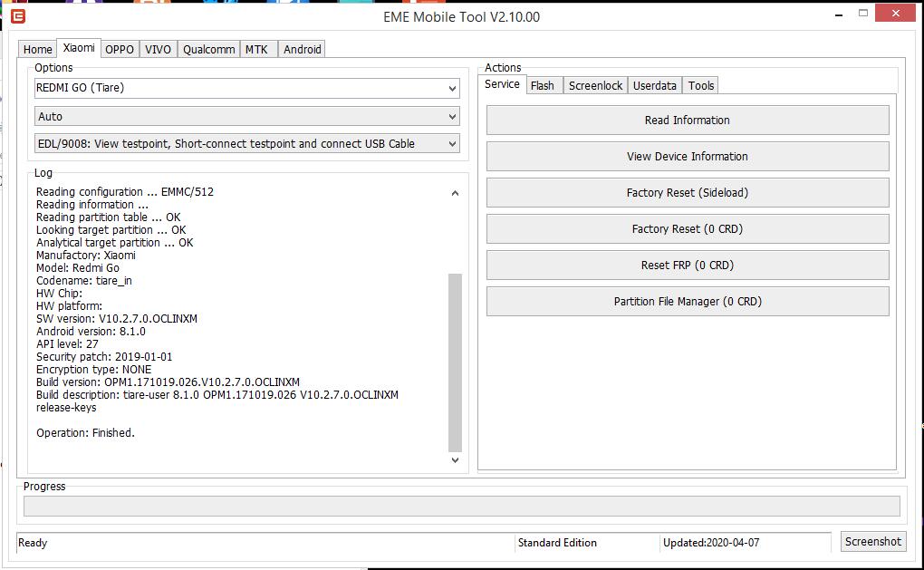The height and width of the screenshot is (570, 924).
Task: Select the Android tab
Action: coord(303,50)
